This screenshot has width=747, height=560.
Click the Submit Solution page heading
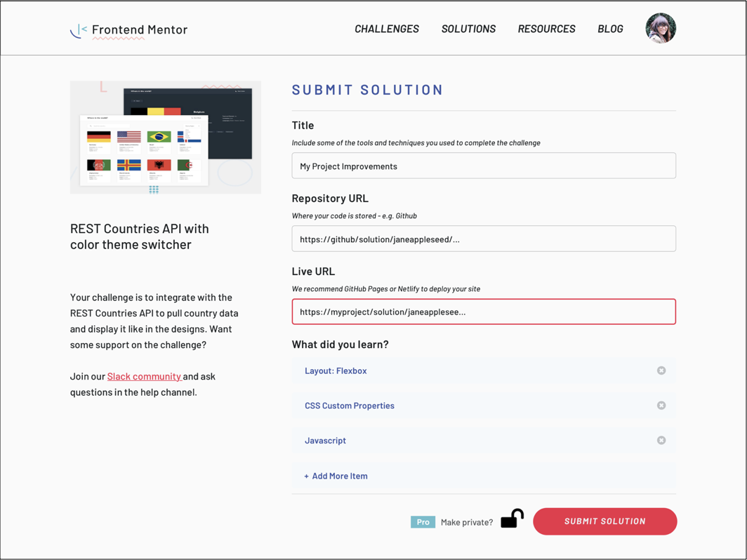[x=367, y=90]
